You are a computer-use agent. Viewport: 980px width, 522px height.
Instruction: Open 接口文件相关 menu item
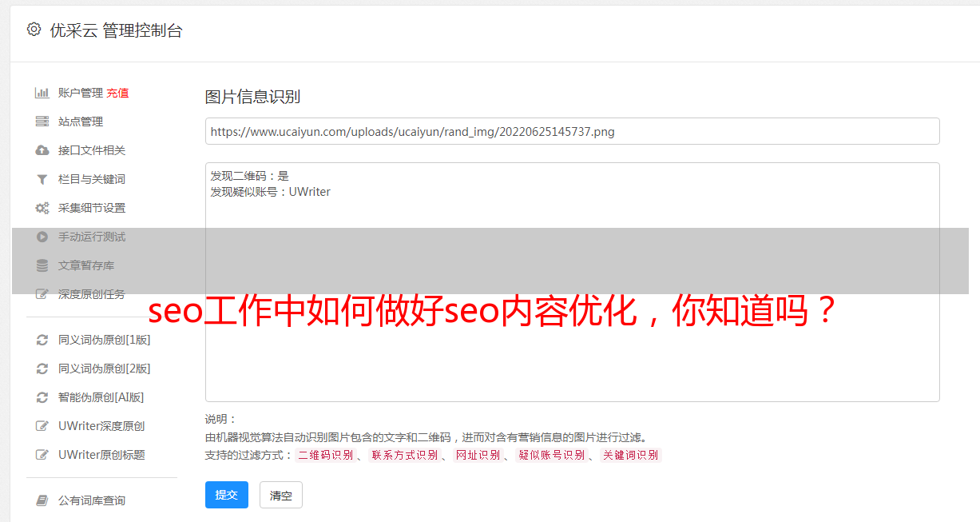92,150
